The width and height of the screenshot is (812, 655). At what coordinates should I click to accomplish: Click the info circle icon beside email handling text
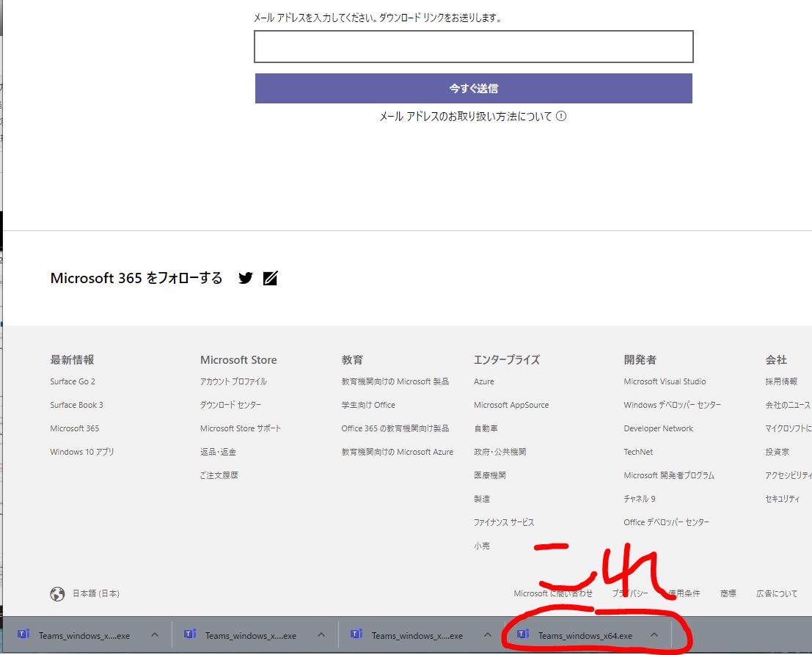561,116
